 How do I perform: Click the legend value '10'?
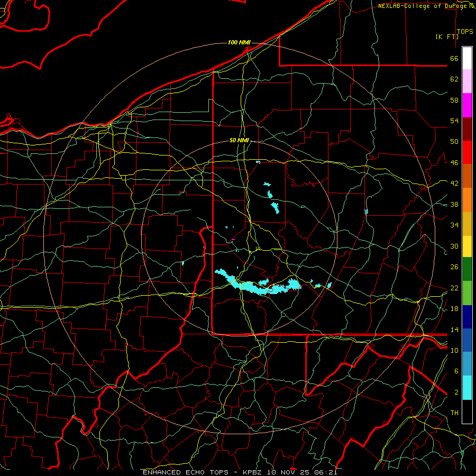(x=454, y=350)
